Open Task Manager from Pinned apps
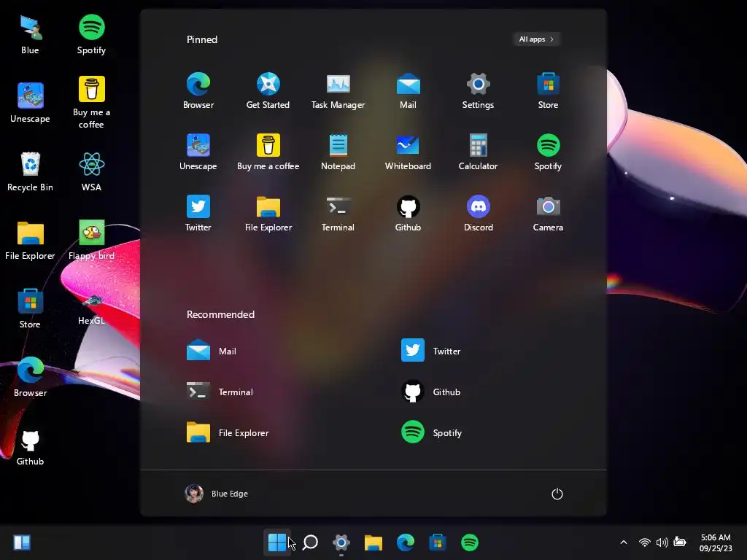 click(x=338, y=91)
